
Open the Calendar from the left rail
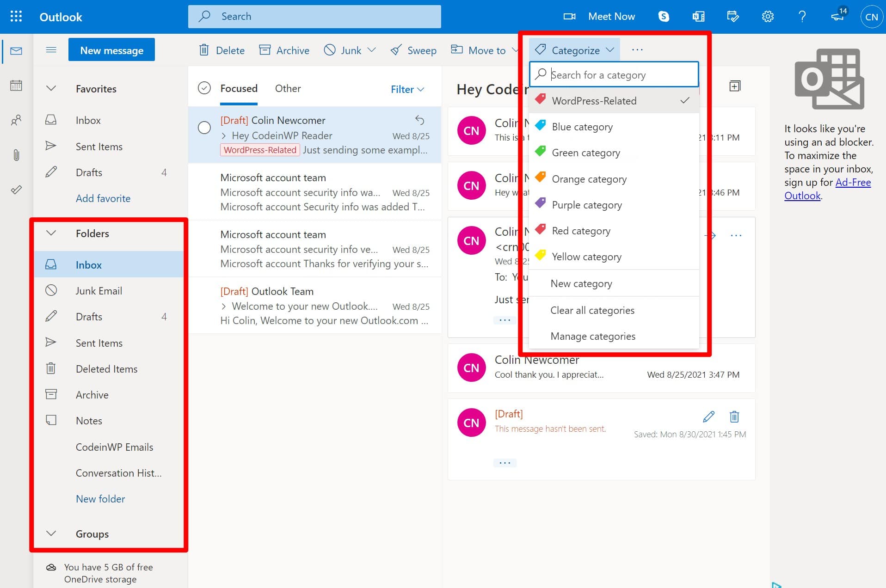click(x=16, y=86)
